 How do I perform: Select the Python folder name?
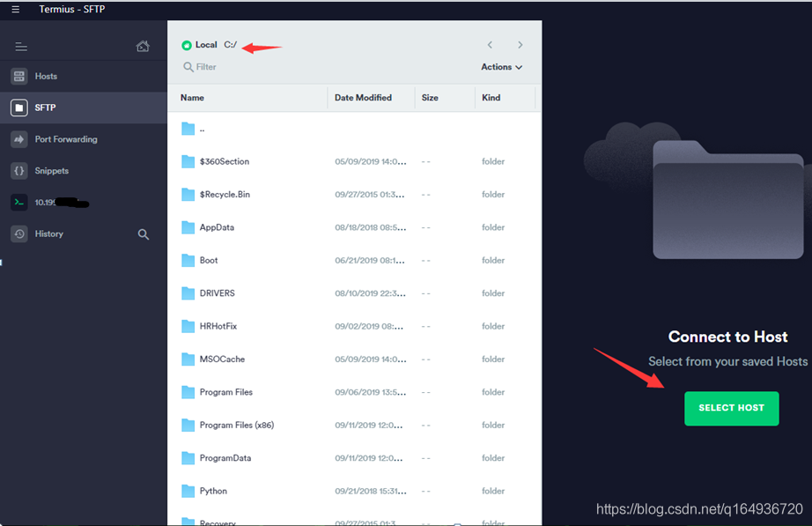click(213, 492)
